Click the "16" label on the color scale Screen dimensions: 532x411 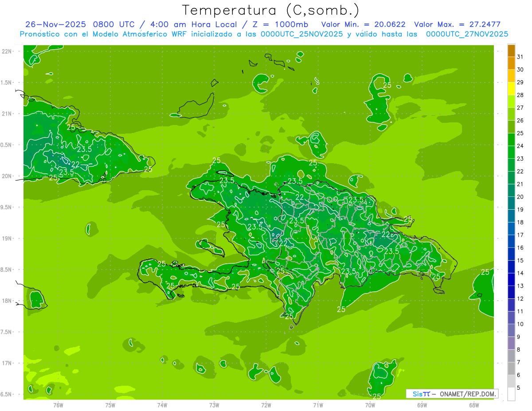520,248
